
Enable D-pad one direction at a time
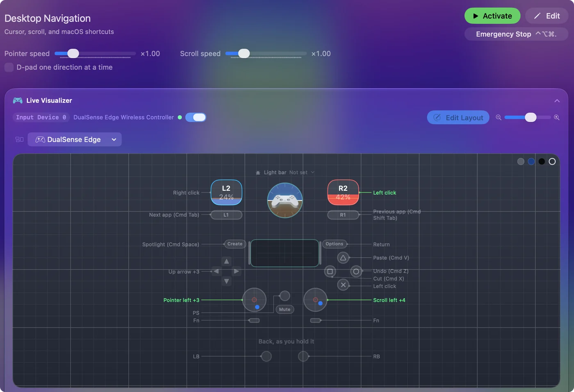(9, 67)
